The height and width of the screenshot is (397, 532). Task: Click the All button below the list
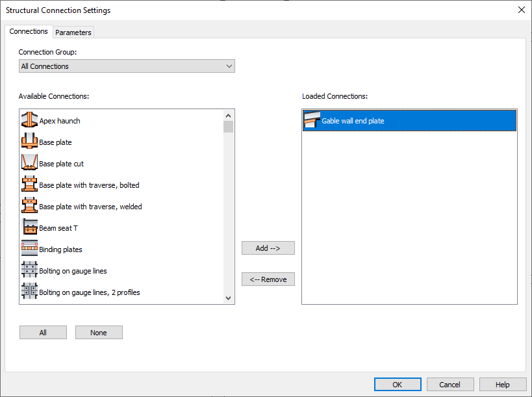click(x=43, y=332)
